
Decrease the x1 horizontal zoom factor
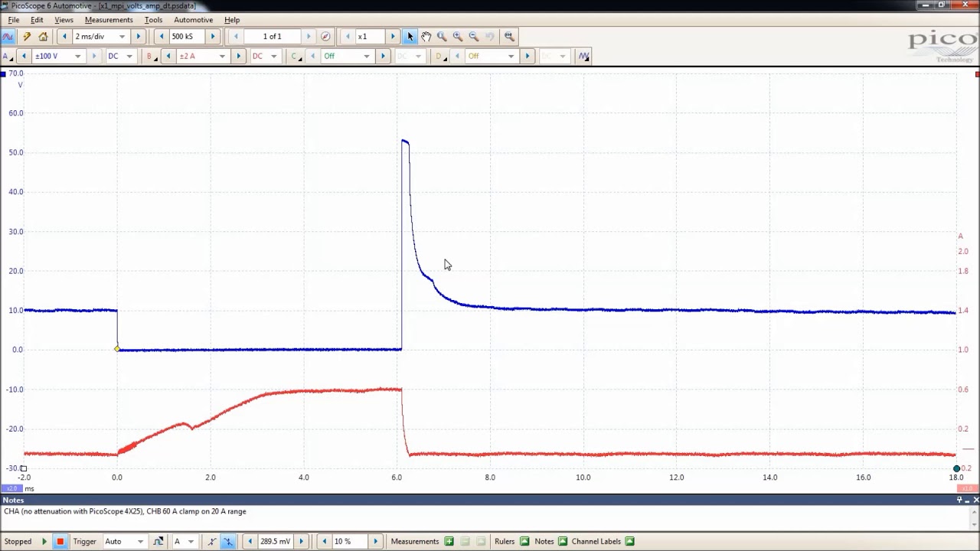tap(348, 37)
